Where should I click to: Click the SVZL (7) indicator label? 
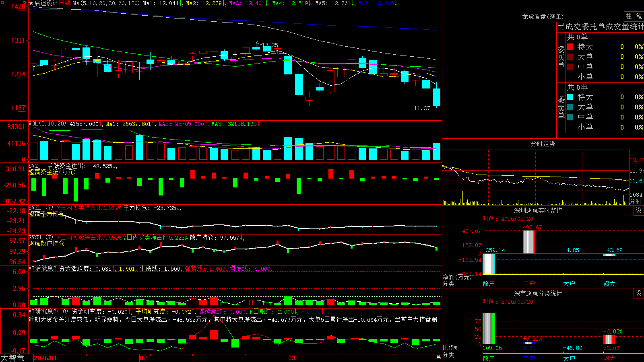pyautogui.click(x=41, y=208)
